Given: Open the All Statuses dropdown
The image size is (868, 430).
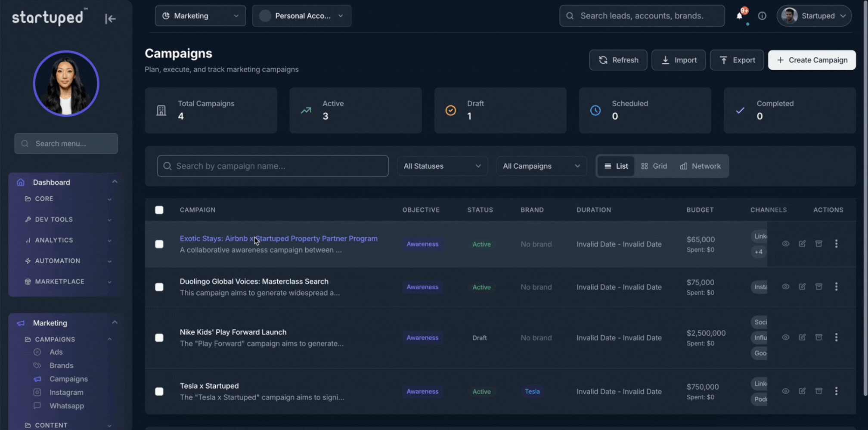Looking at the screenshot, I should pyautogui.click(x=442, y=166).
